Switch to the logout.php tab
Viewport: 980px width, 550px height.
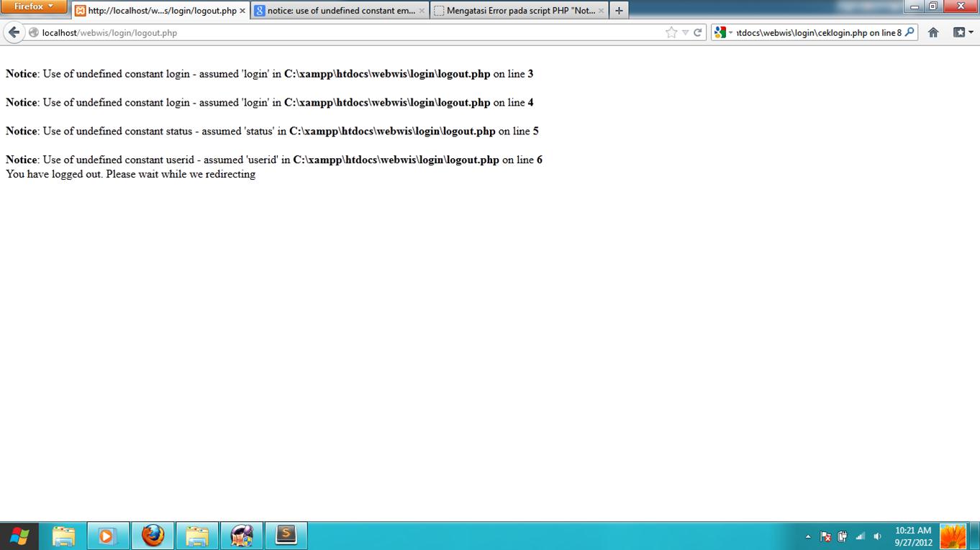pyautogui.click(x=160, y=11)
